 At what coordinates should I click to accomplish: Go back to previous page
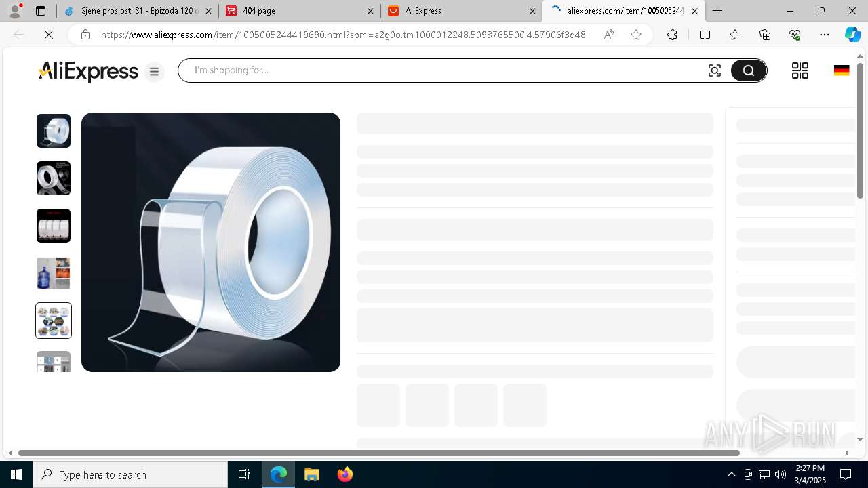pyautogui.click(x=19, y=35)
